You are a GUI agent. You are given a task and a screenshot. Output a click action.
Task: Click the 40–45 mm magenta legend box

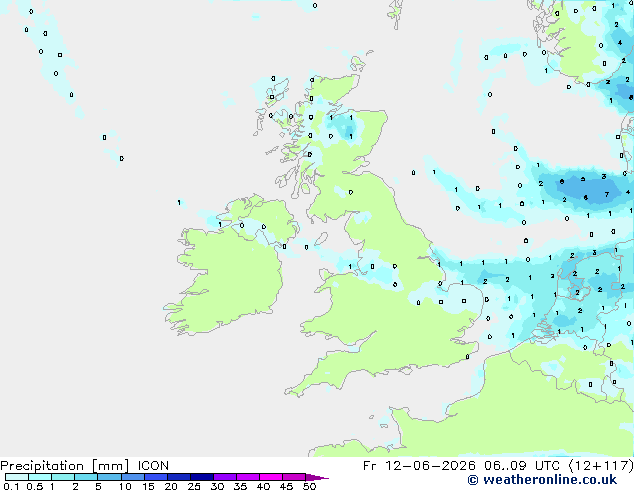pos(271,477)
